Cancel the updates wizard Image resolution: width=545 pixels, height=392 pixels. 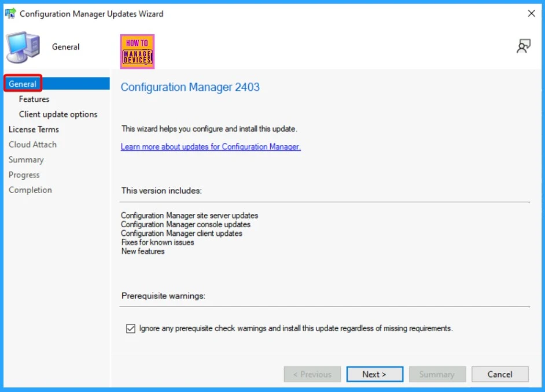point(500,374)
